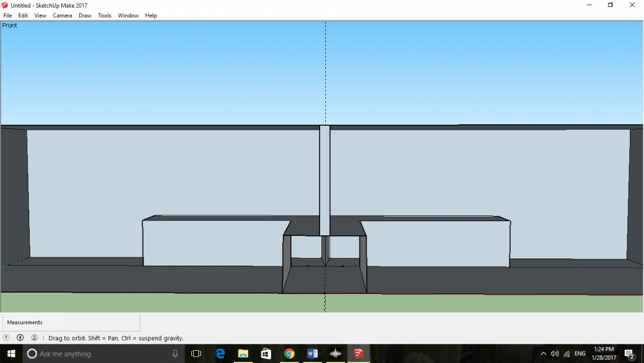Launch Microsoft Edge from the taskbar
Screen dimensions: 644x363
coord(220,353)
